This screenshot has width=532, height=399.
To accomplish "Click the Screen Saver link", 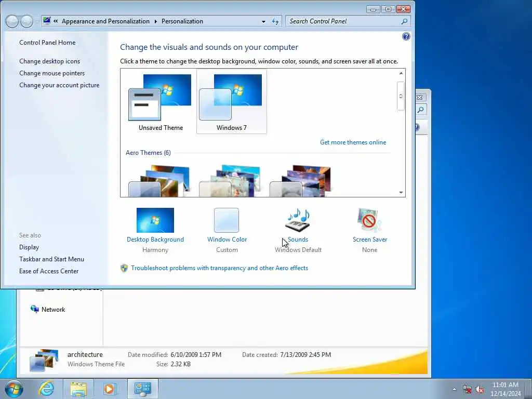I will pyautogui.click(x=370, y=239).
